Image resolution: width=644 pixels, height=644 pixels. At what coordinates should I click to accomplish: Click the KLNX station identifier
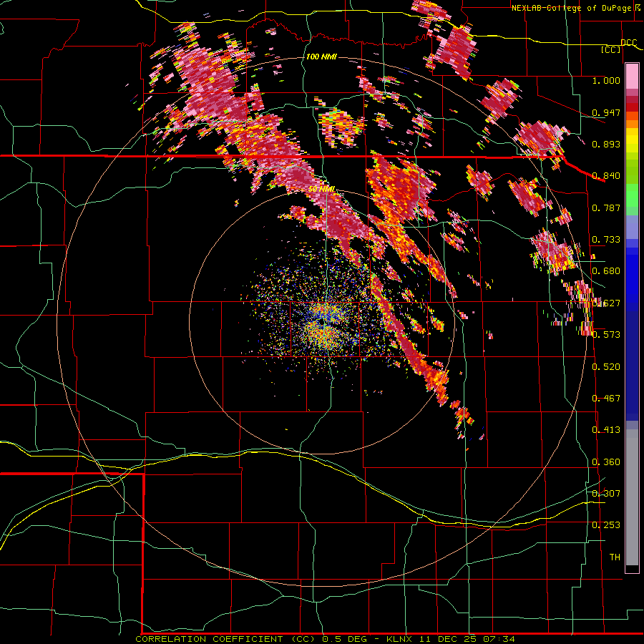[x=401, y=639]
